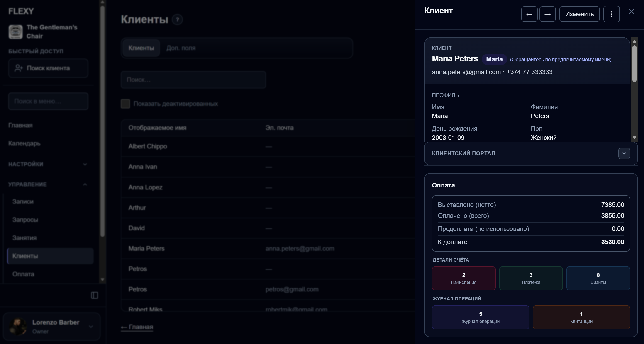This screenshot has width=644, height=344.
Task: Select the Arthur row
Action: click(x=268, y=208)
